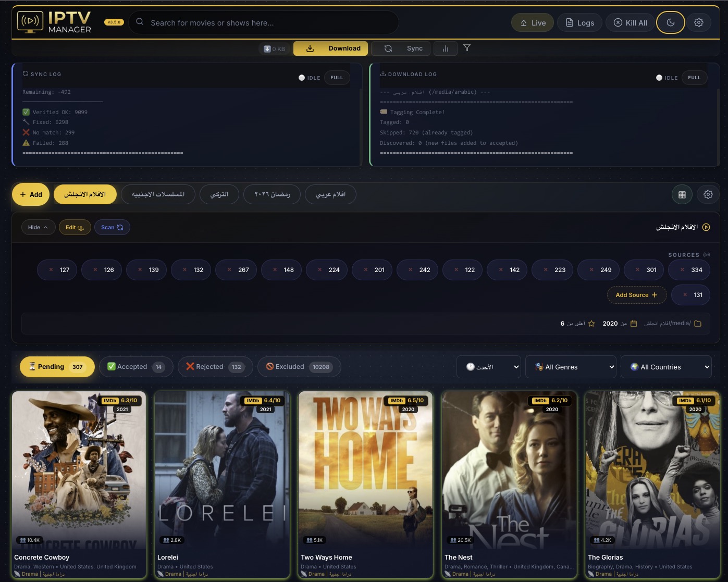Click the calendar icon near 2020
This screenshot has height=582, width=728.
pyautogui.click(x=634, y=324)
